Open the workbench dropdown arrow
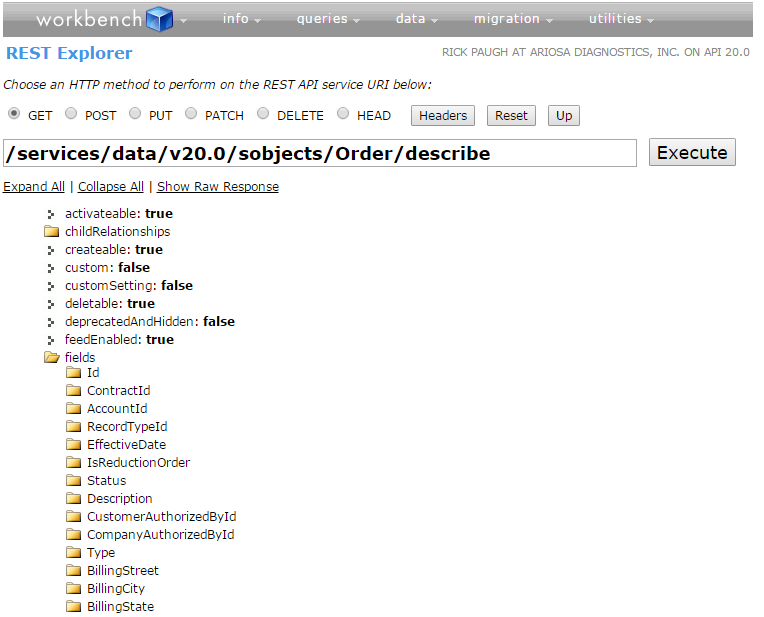The height and width of the screenshot is (617, 764). point(183,21)
